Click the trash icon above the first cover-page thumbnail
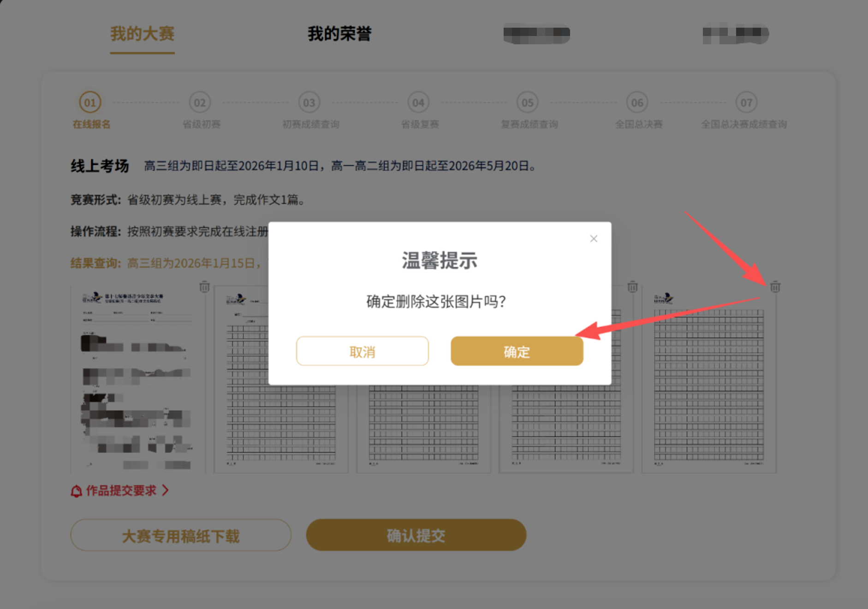Image resolution: width=868 pixels, height=609 pixels. (x=204, y=287)
